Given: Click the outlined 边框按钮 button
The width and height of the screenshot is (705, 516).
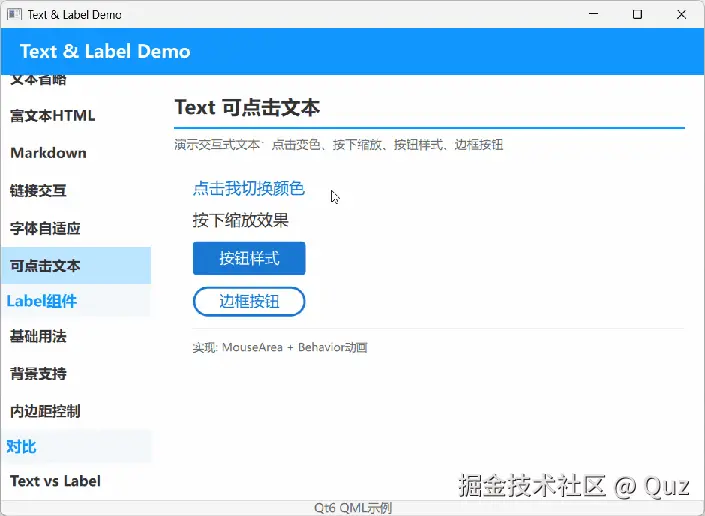Looking at the screenshot, I should 249,301.
